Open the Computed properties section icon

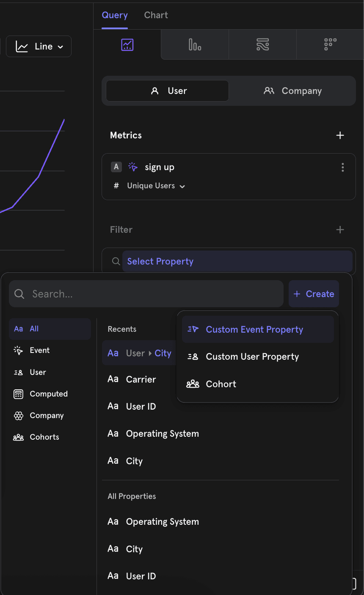(x=18, y=394)
